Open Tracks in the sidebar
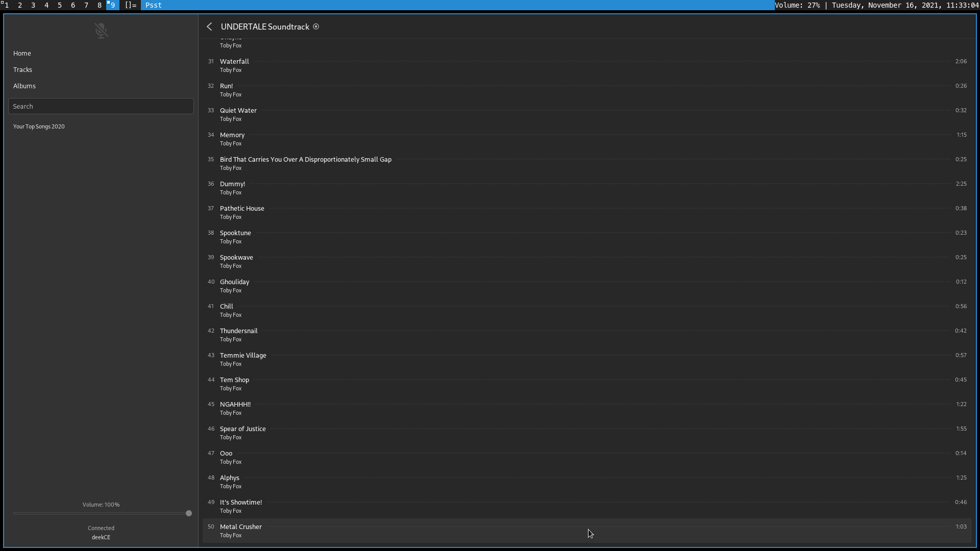 pyautogui.click(x=22, y=69)
